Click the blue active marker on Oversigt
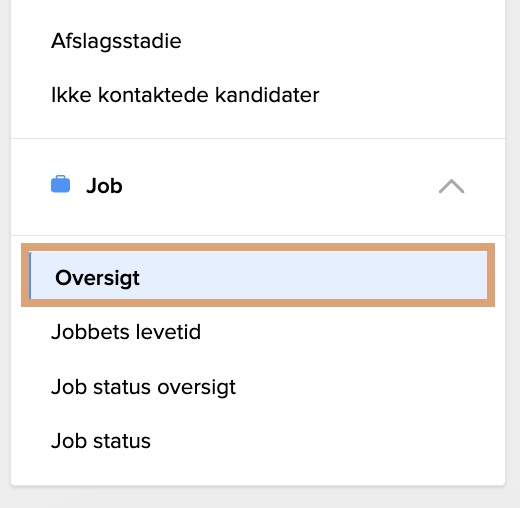 30,275
